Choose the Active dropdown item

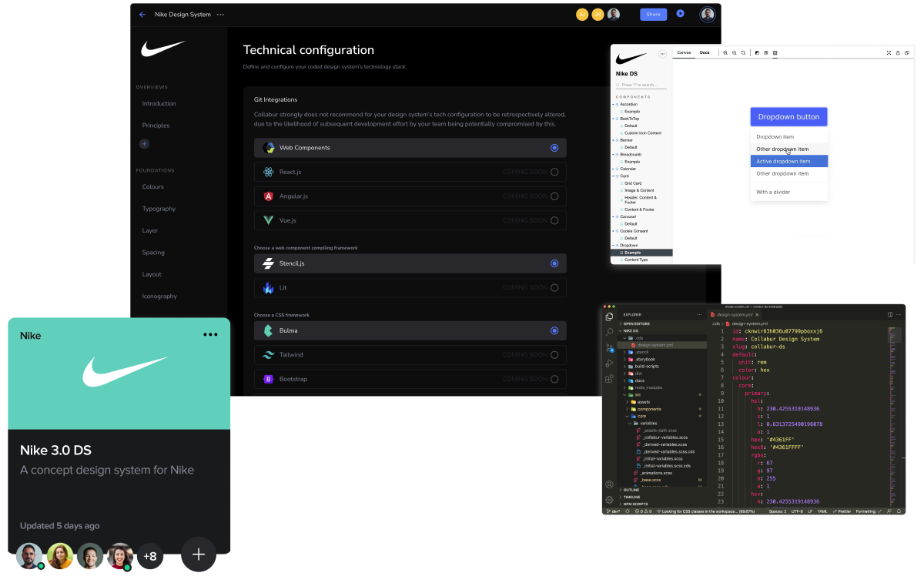(789, 162)
